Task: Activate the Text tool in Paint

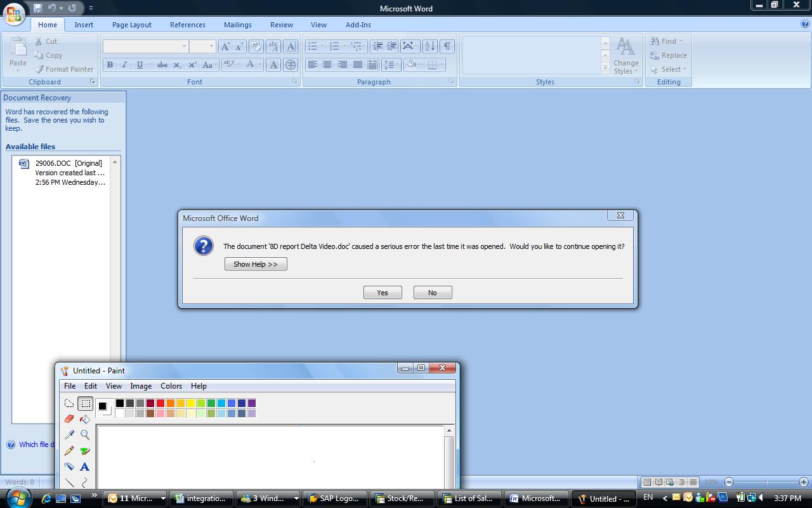Action: point(85,467)
